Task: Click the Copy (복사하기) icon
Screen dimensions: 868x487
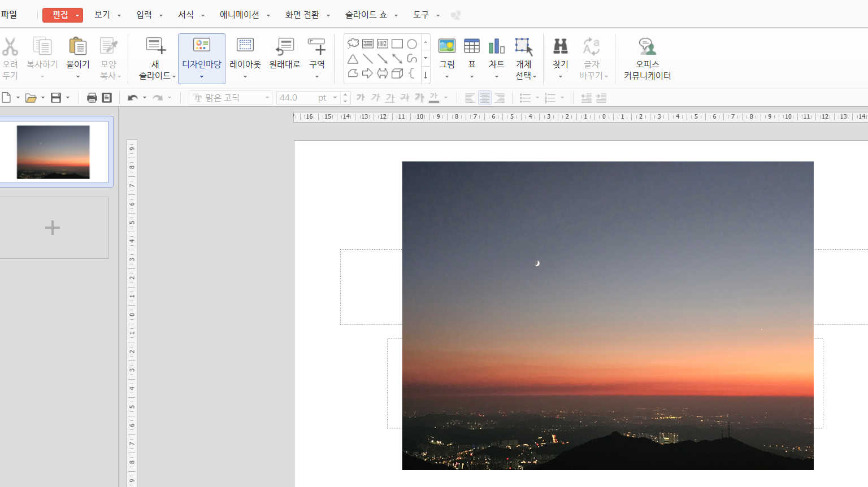Action: click(42, 46)
